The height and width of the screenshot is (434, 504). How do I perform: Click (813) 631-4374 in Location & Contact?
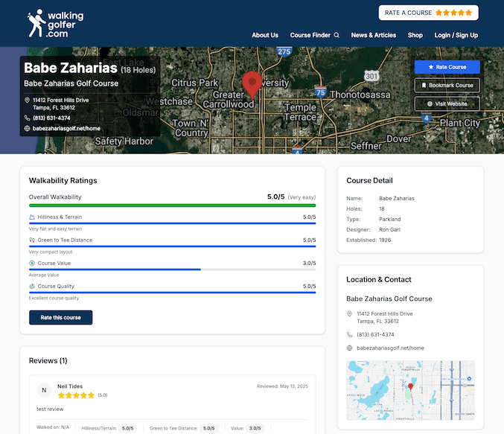[x=375, y=335]
